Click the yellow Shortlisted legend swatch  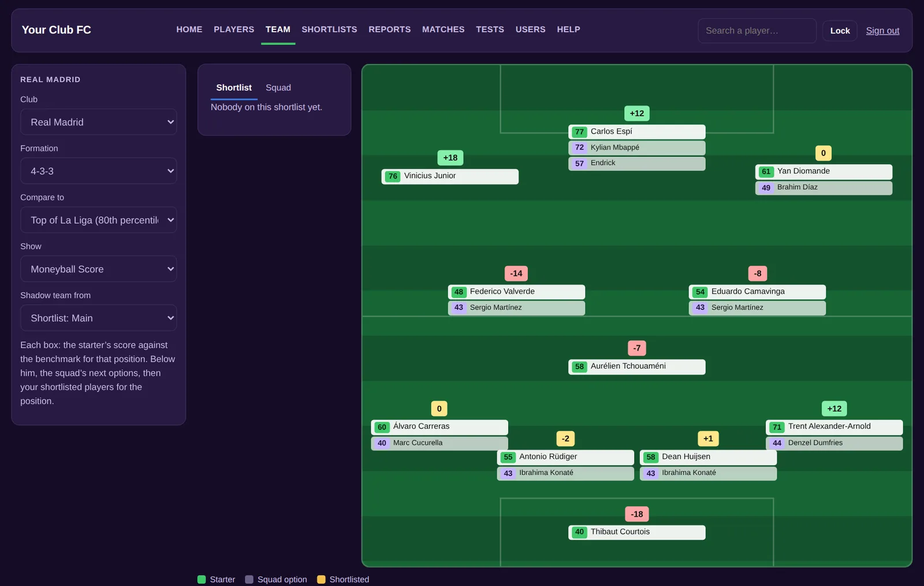click(x=321, y=579)
